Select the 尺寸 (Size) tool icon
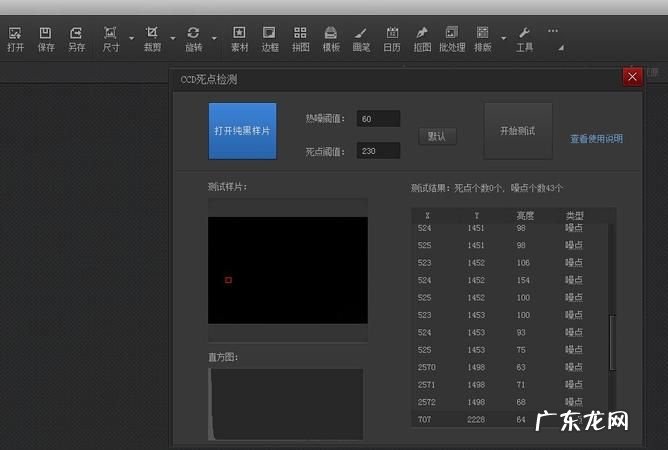The width and height of the screenshot is (668, 450). 110,38
